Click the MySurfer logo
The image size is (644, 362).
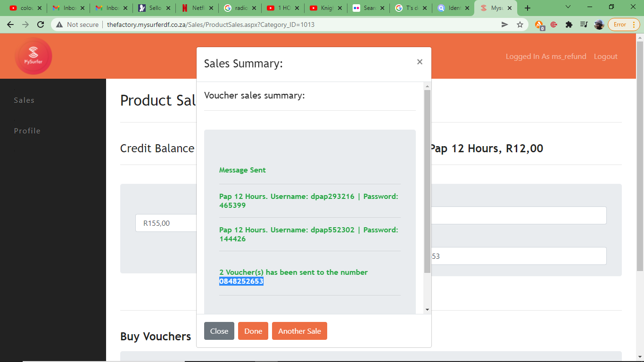(33, 56)
